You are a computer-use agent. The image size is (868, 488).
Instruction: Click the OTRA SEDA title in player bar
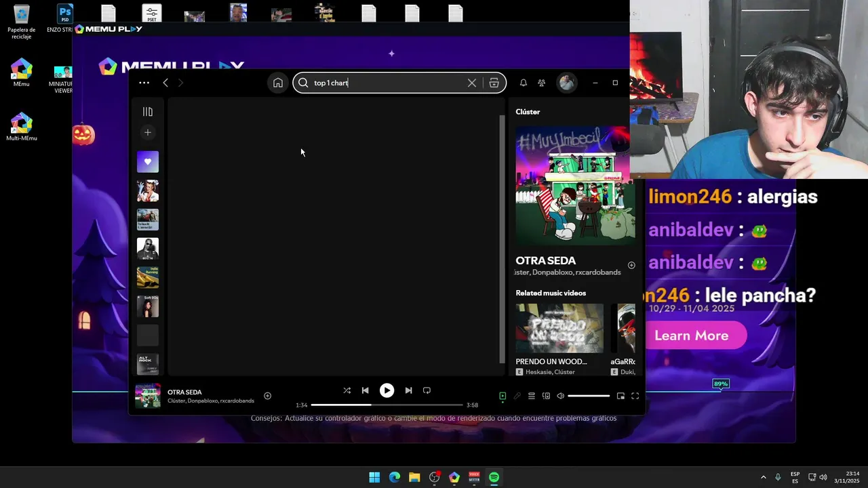pyautogui.click(x=184, y=392)
